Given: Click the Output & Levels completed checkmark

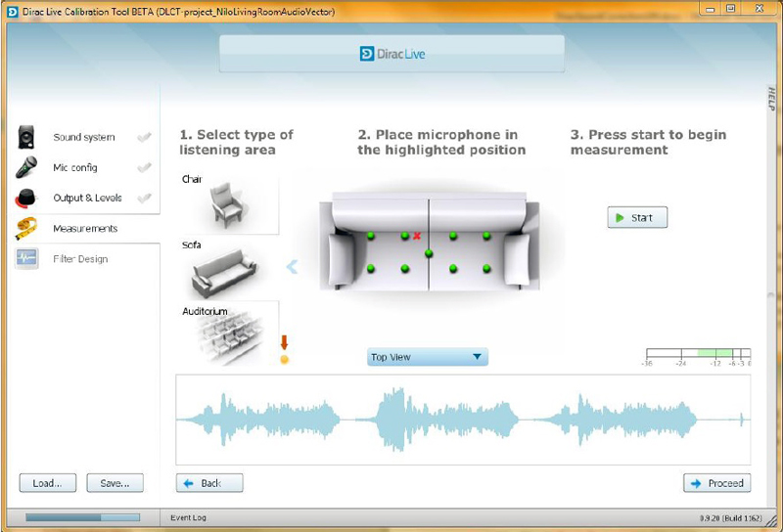Looking at the screenshot, I should (144, 198).
